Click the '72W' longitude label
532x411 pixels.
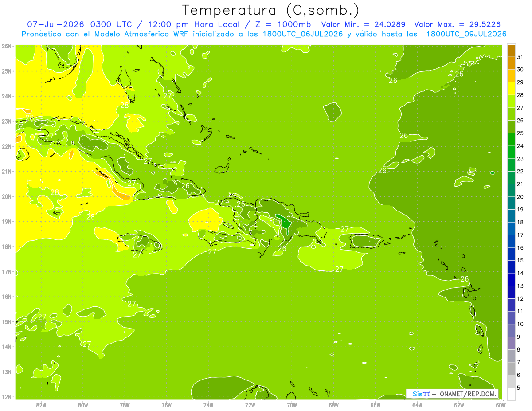[x=250, y=405]
